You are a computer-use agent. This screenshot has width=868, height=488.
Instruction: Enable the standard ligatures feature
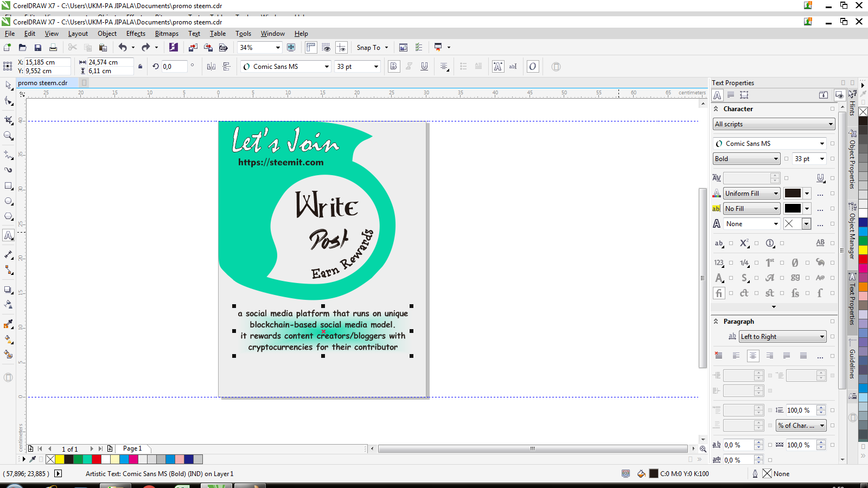[719, 293]
